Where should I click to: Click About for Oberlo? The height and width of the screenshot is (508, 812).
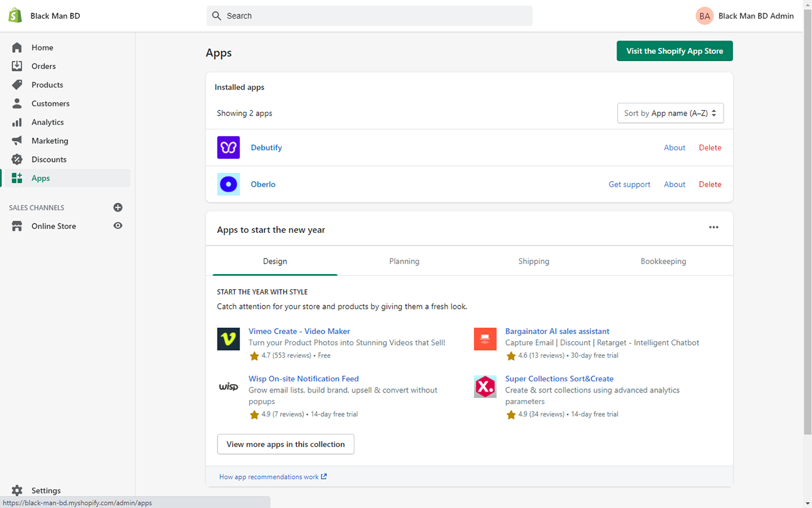tap(675, 184)
